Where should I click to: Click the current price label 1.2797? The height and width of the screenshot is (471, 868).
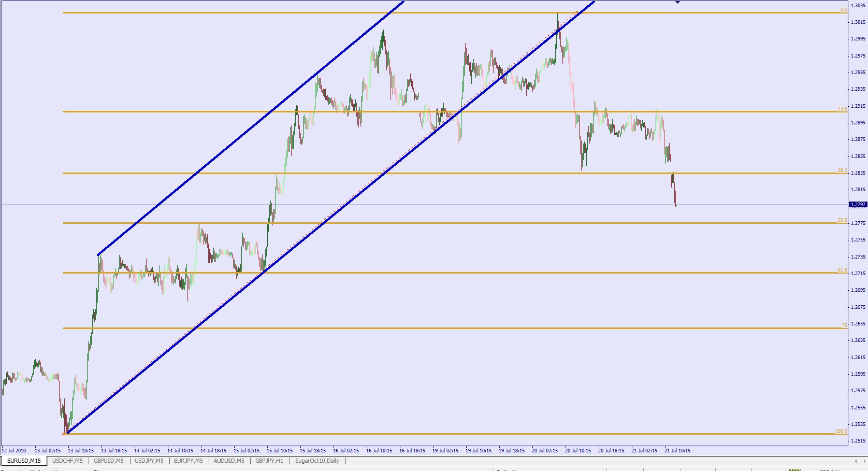858,205
